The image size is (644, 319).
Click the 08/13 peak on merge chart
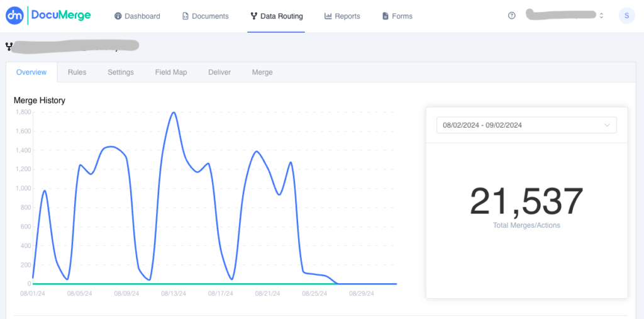coord(174,113)
